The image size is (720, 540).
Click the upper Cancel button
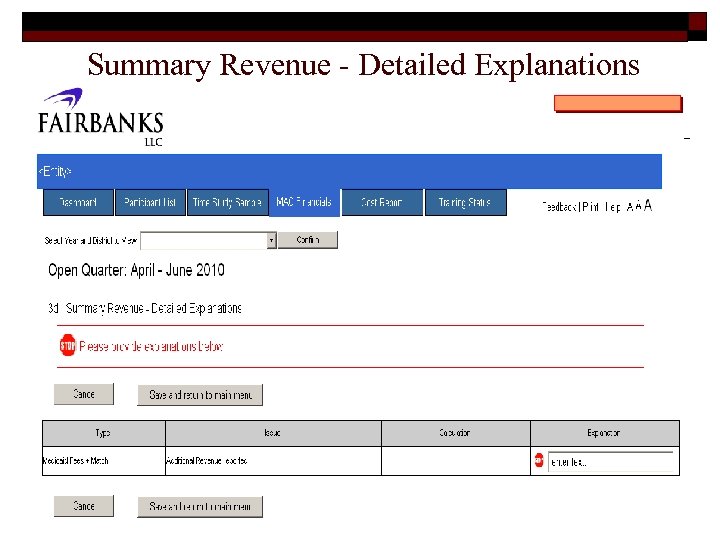click(x=84, y=394)
